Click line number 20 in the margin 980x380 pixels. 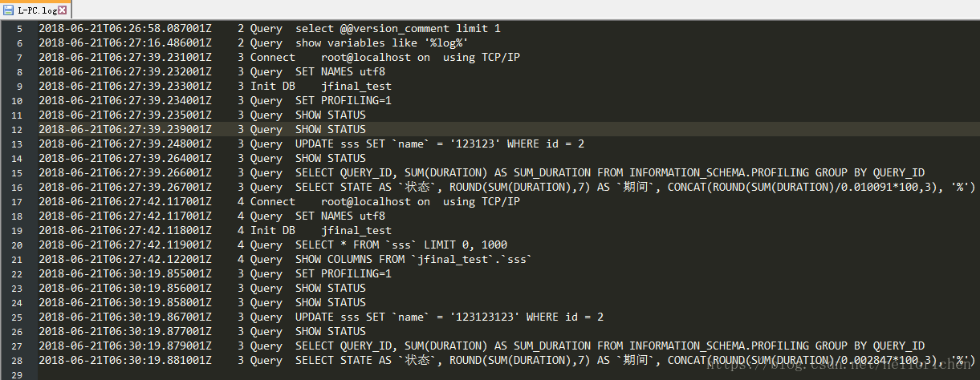click(18, 245)
